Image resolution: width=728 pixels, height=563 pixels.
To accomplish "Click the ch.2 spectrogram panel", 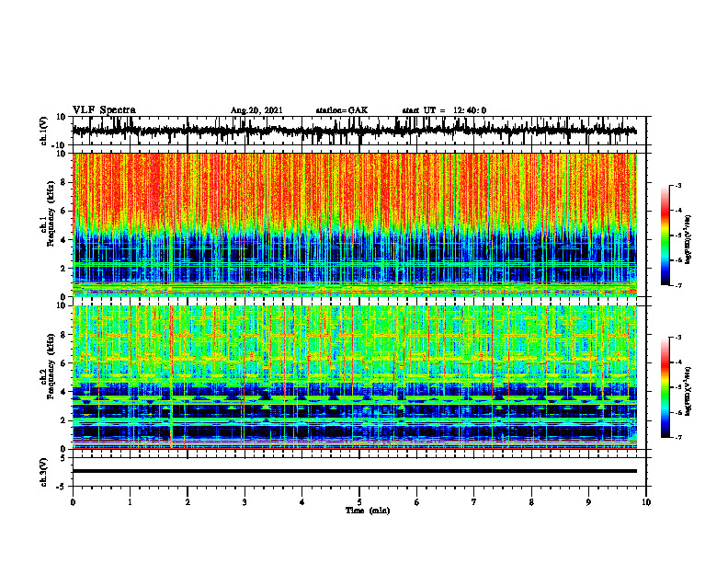I will [355, 377].
